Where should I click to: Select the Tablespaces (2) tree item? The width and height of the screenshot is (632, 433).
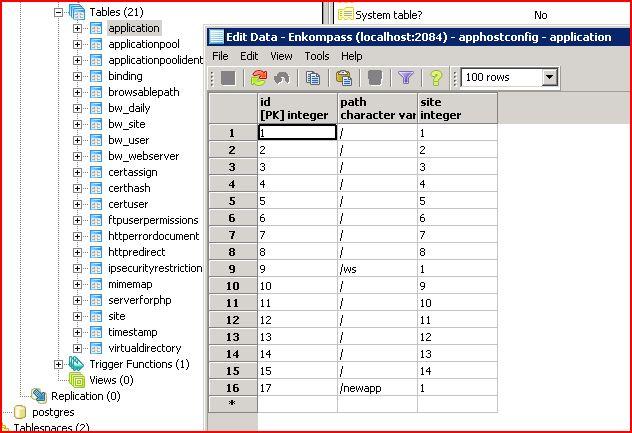coord(51,427)
